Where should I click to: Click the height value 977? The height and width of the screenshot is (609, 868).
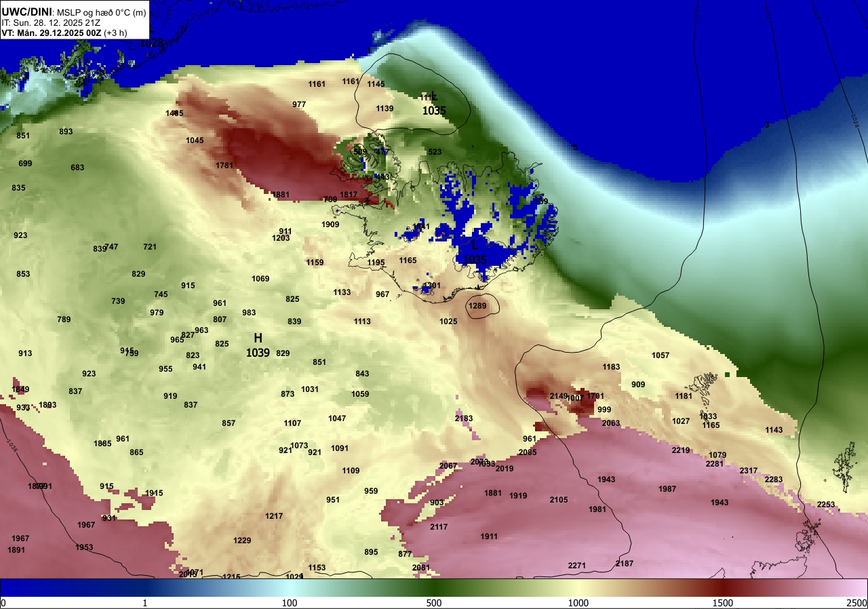[x=299, y=104]
